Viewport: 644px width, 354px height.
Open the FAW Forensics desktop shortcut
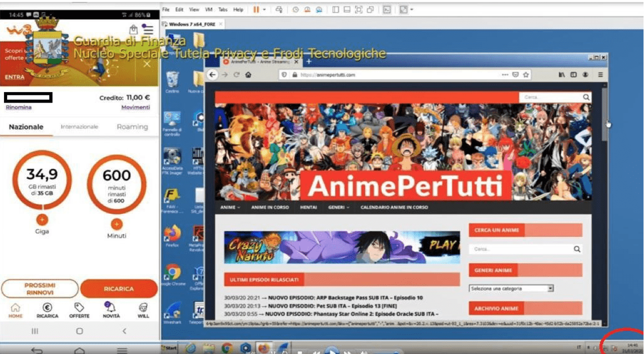(x=172, y=200)
